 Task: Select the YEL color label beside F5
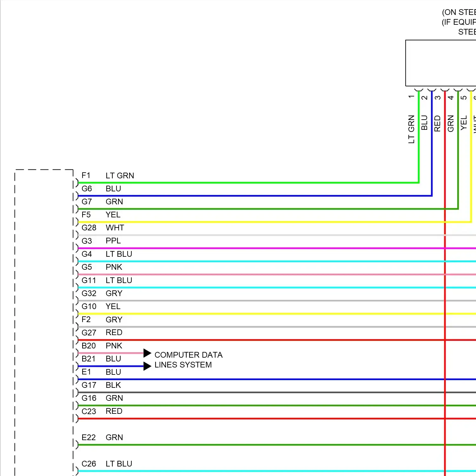click(113, 215)
